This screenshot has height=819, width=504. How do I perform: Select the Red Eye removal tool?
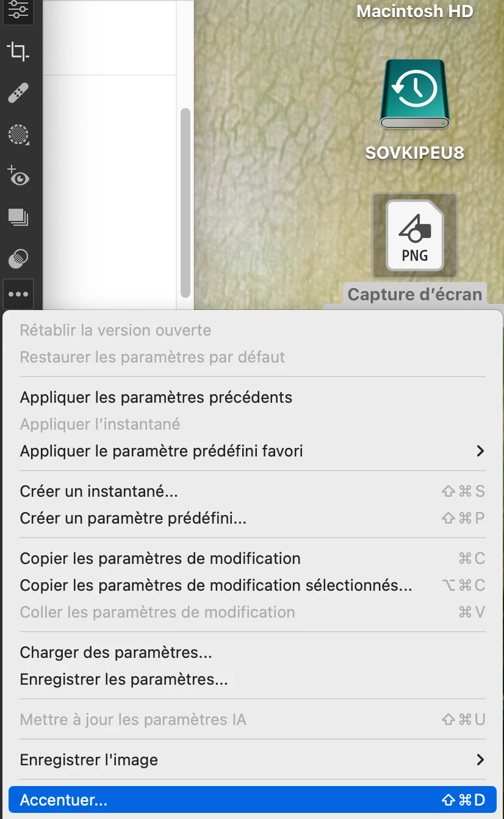(x=18, y=176)
